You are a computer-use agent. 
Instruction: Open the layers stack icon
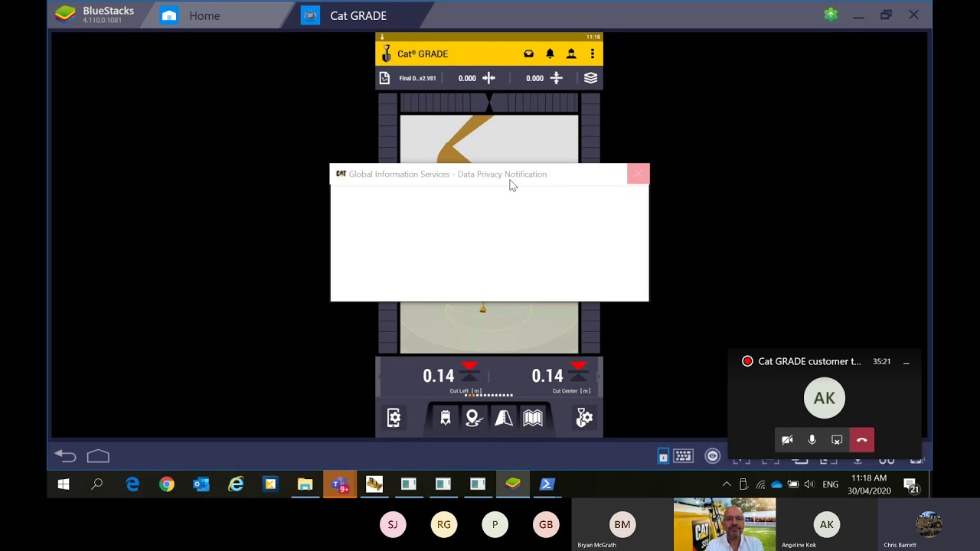[590, 78]
